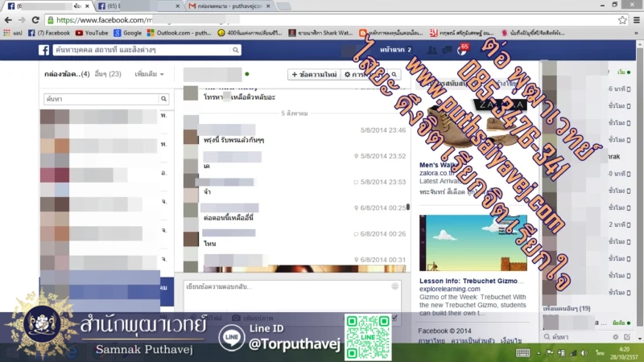Open notifications globe showing 65
644x362 pixels.
[x=462, y=50]
